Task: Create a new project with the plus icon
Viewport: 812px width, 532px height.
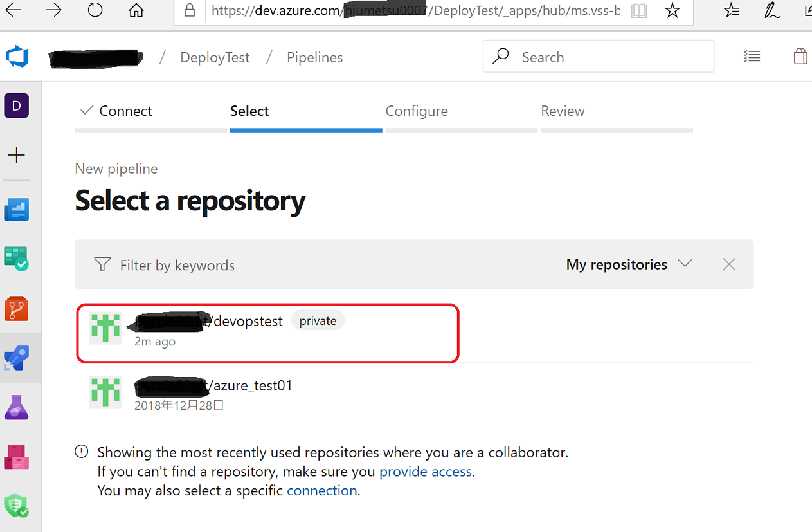Action: click(15, 155)
